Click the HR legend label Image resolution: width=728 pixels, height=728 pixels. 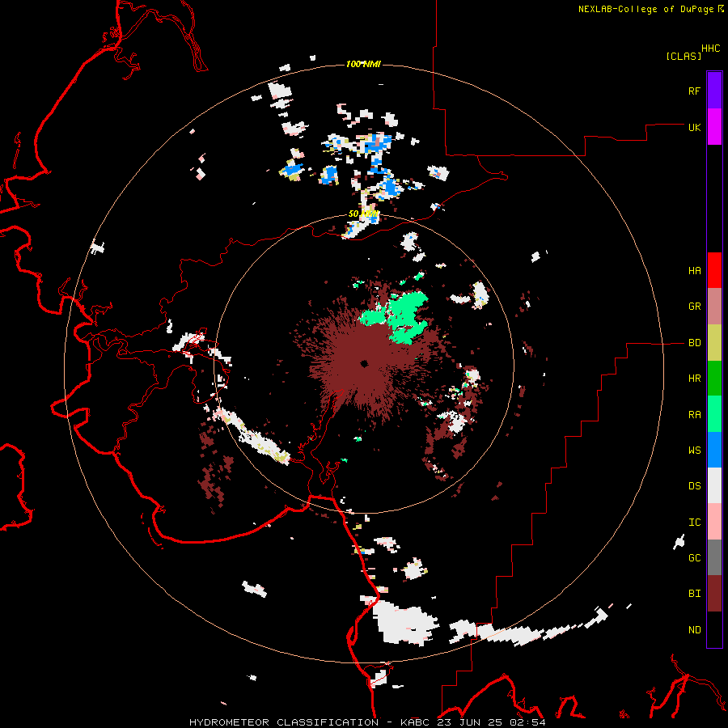694,379
